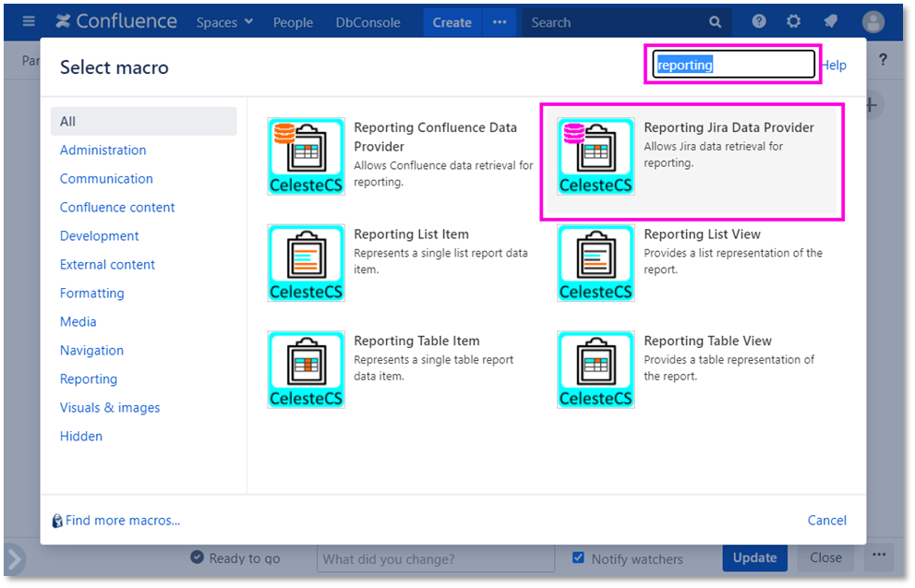Screen dimensions: 915x588
Task: Select the Reporting category
Action: (88, 378)
